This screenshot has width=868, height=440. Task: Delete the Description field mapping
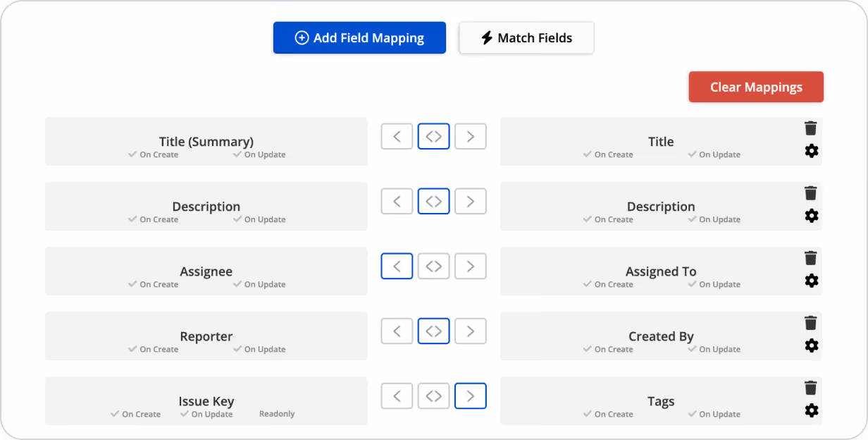(x=810, y=193)
